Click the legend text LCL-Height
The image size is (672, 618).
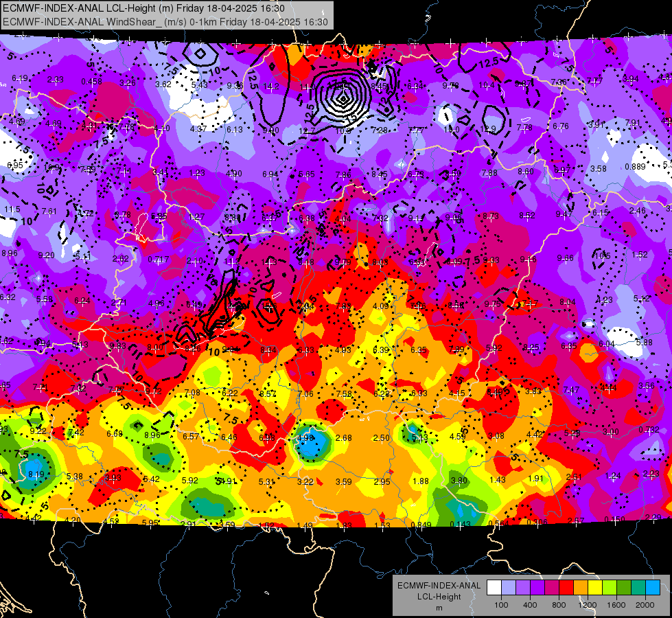click(x=439, y=597)
